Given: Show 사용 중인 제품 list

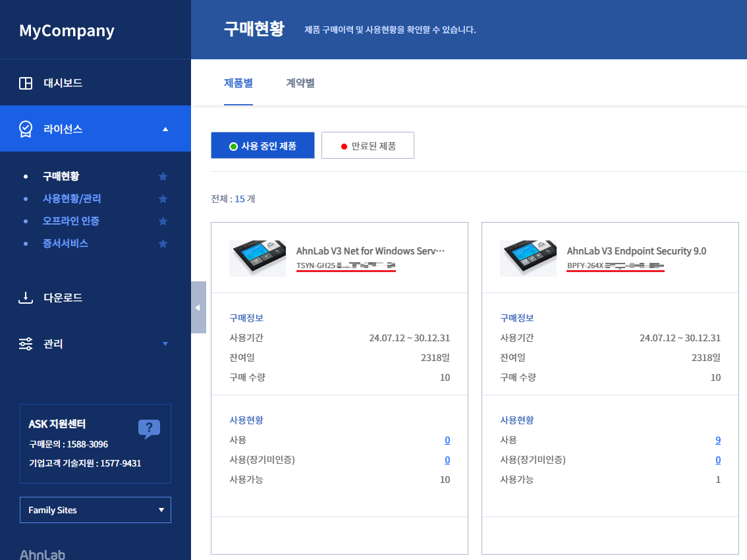Looking at the screenshot, I should click(x=262, y=146).
